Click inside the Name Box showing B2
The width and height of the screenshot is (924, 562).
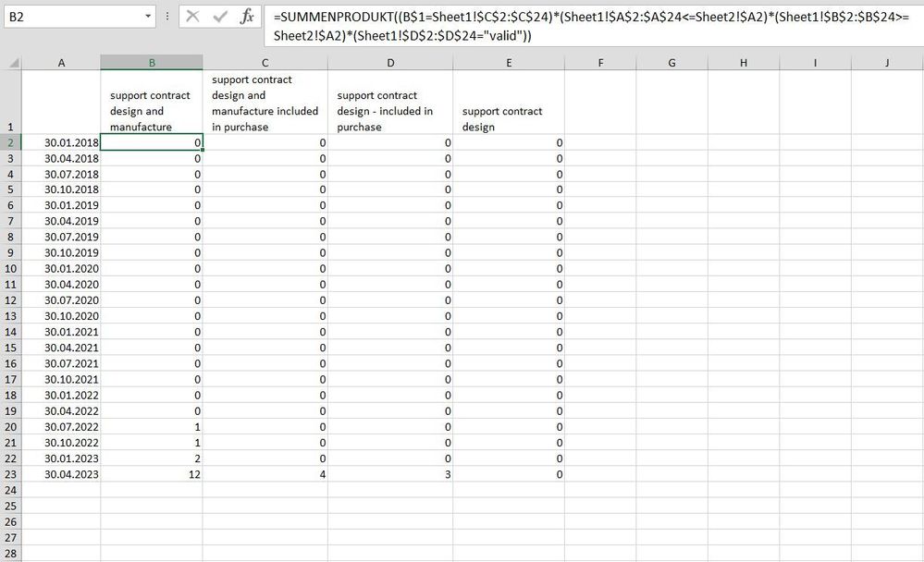point(65,16)
